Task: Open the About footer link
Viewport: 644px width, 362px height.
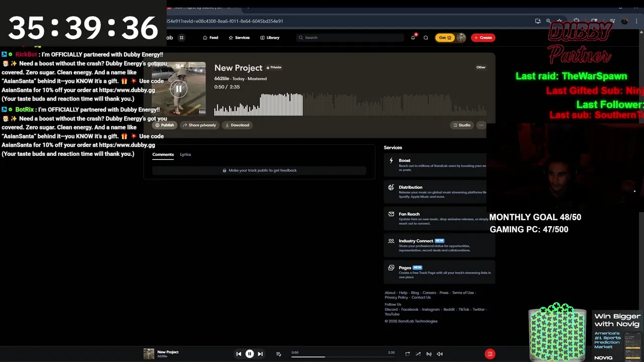Action: click(x=390, y=293)
